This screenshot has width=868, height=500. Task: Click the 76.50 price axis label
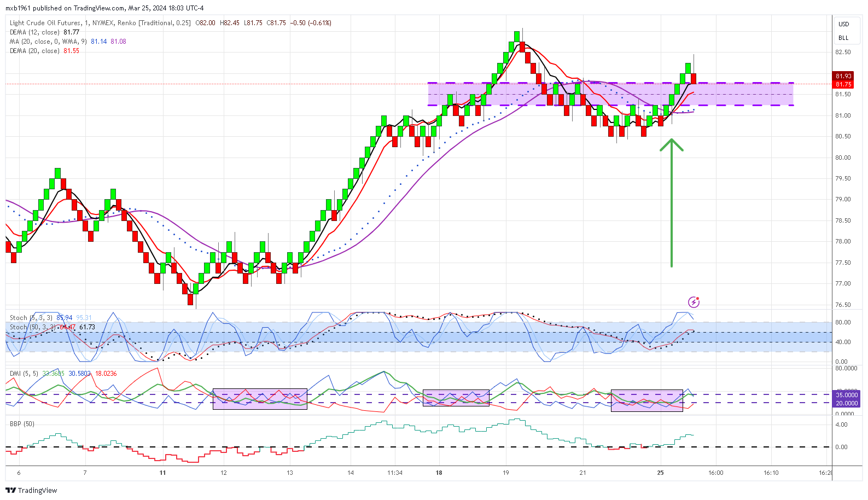(x=843, y=305)
